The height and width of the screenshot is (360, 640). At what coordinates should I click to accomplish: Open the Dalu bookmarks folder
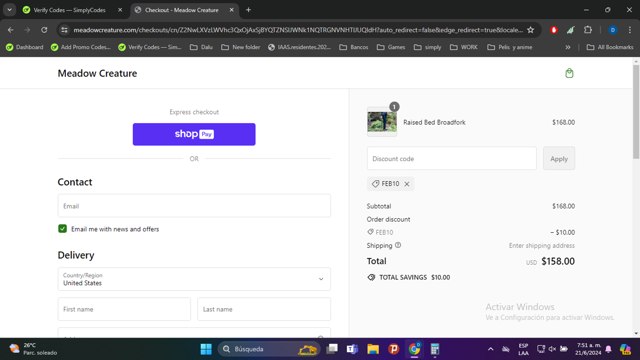(201, 47)
